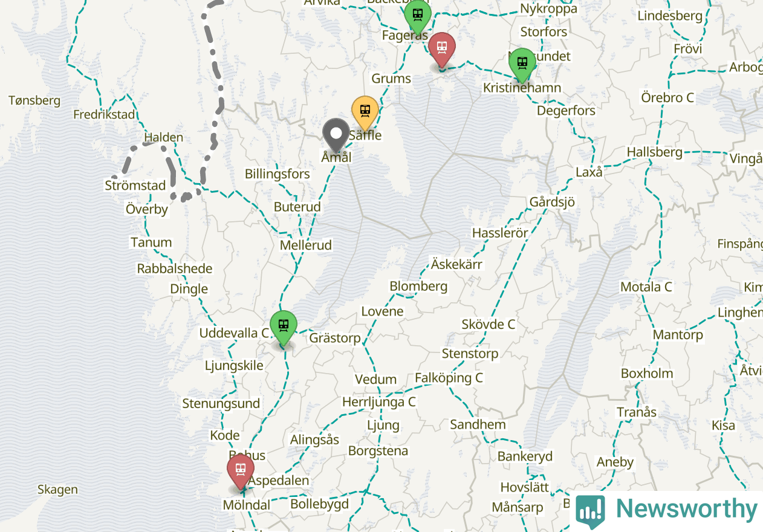This screenshot has width=763, height=532.
Task: Click the green train marker near Fagerås
Action: (418, 16)
